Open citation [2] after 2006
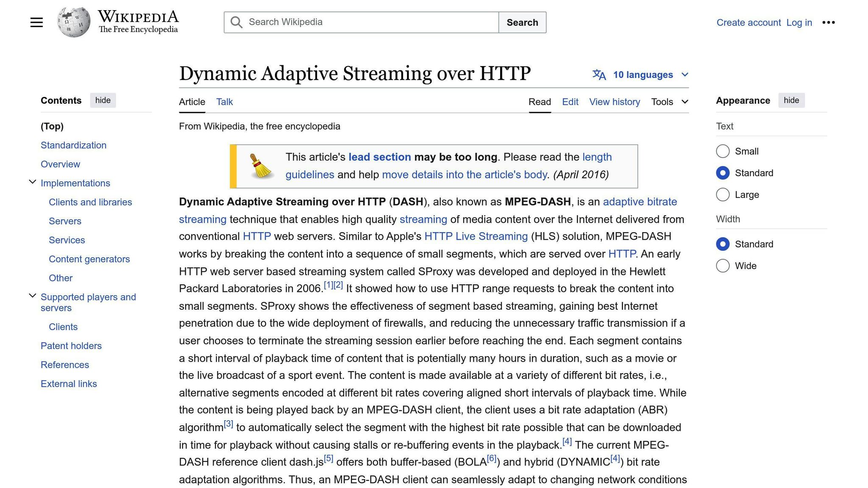 (x=338, y=285)
